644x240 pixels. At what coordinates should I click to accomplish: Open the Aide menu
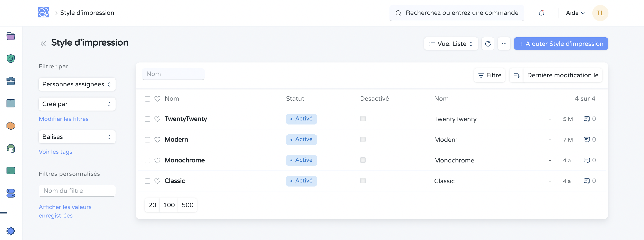(x=575, y=13)
